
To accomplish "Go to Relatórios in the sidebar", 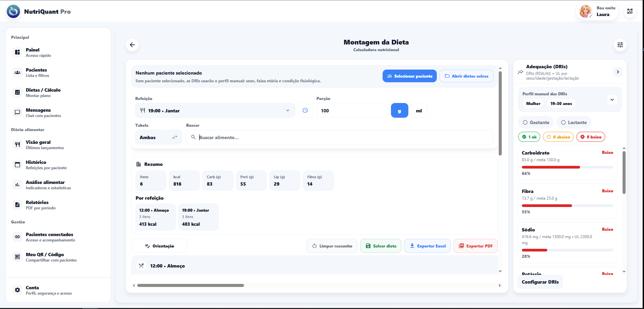I will tap(37, 205).
